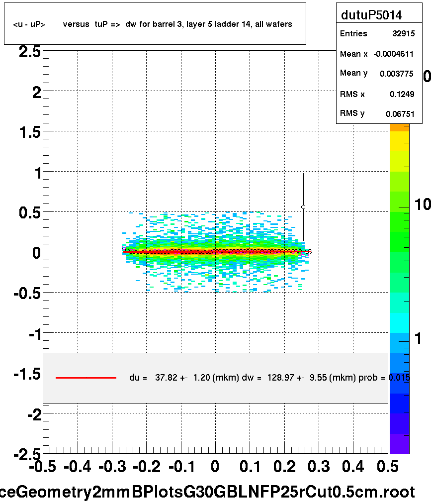The height and width of the screenshot is (504, 431).
Task: Click the y-axis label 2.5
Action: click(x=30, y=52)
